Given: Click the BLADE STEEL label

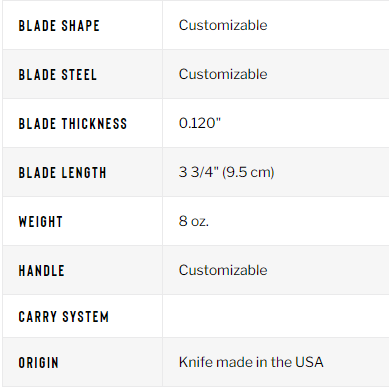Looking at the screenshot, I should pyautogui.click(x=58, y=75).
